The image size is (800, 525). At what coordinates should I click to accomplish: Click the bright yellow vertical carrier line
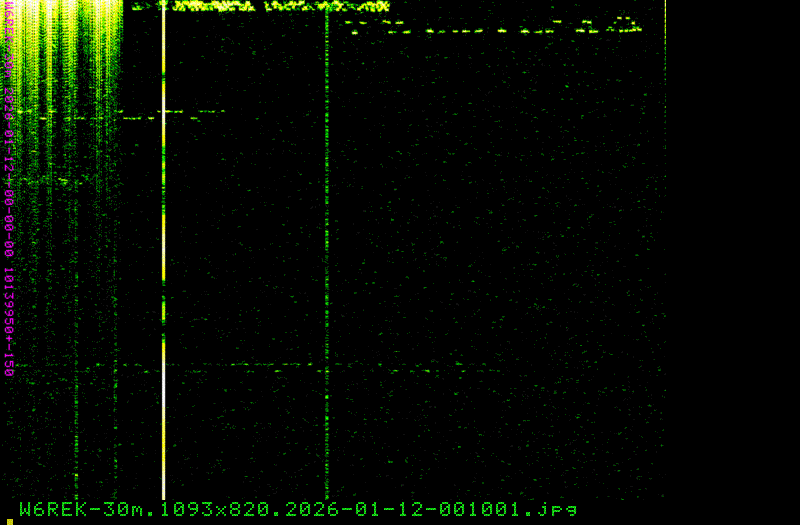164,220
